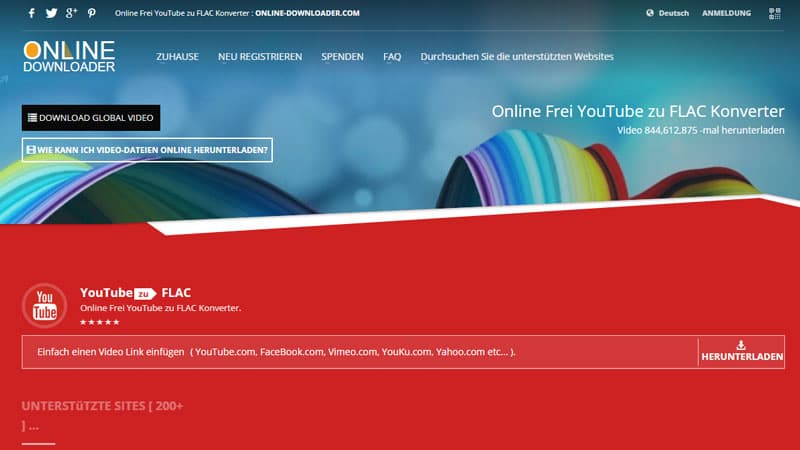Click 'Video 844,612,875 -mal herunterladen' text
Image resolution: width=800 pixels, height=450 pixels.
[701, 131]
